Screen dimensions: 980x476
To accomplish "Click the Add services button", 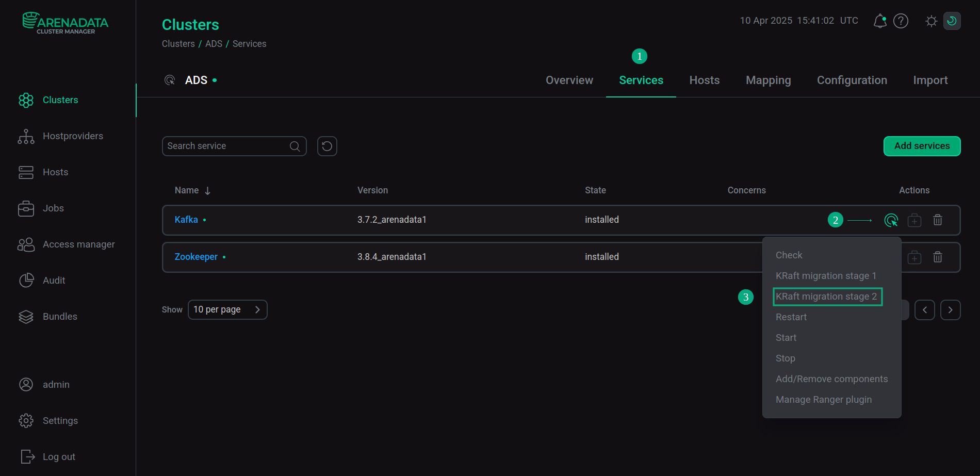I will tap(922, 146).
